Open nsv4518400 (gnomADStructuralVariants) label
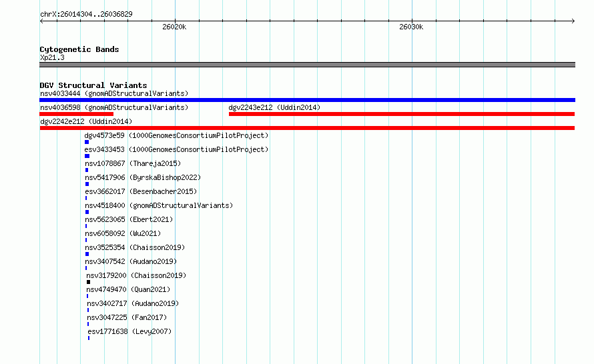This screenshot has height=364, width=594. pyautogui.click(x=159, y=205)
